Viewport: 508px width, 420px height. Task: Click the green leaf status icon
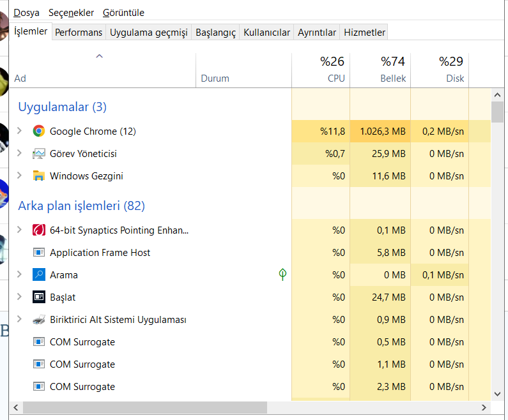point(282,275)
